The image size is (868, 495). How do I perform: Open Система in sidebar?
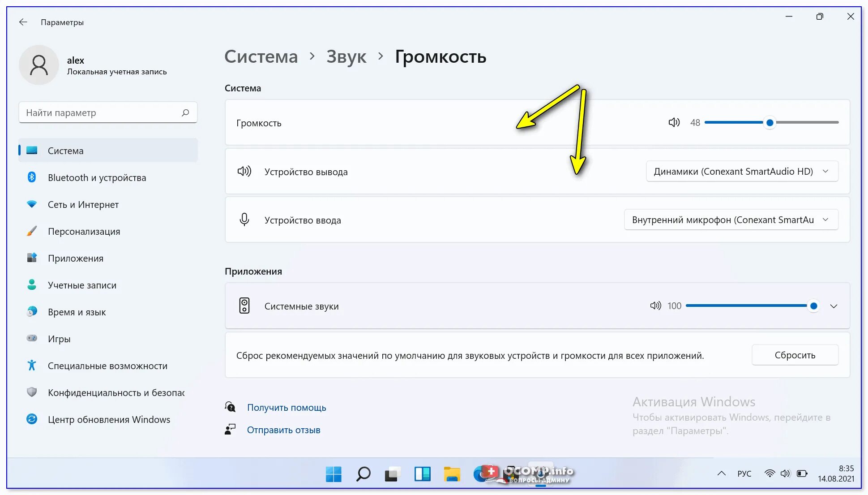tap(108, 151)
